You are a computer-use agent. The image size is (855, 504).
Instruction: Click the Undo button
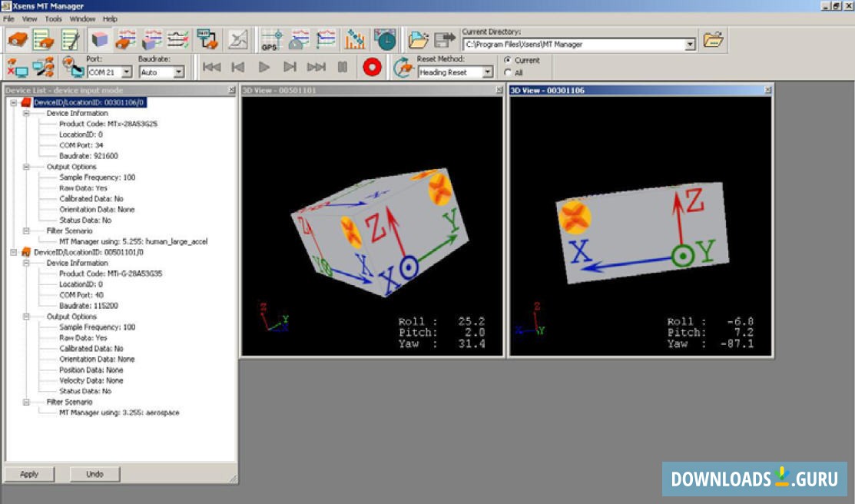point(95,474)
